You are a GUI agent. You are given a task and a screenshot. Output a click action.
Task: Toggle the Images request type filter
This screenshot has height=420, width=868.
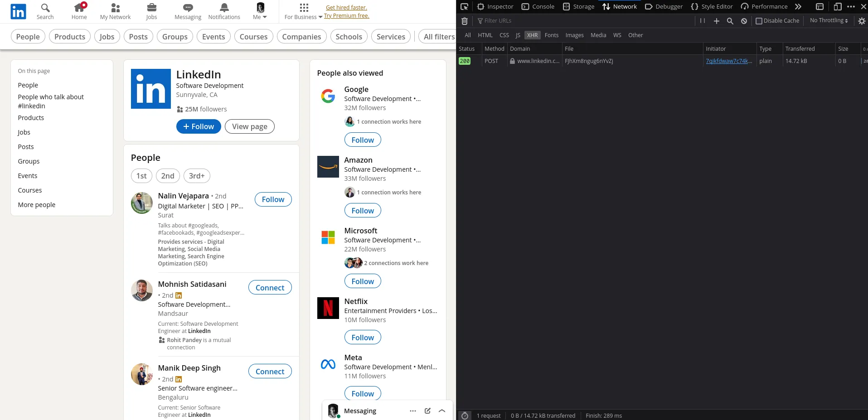[574, 35]
